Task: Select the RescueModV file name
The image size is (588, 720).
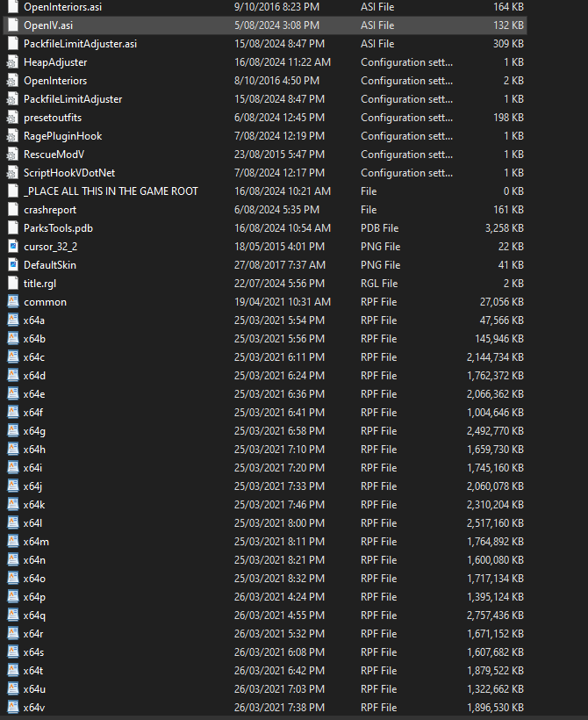Action: [x=54, y=155]
